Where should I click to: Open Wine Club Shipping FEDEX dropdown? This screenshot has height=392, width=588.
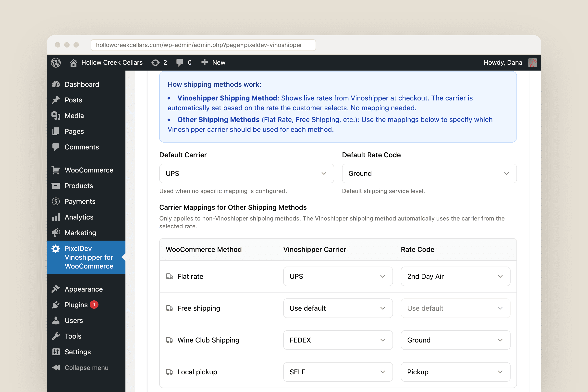[338, 340]
